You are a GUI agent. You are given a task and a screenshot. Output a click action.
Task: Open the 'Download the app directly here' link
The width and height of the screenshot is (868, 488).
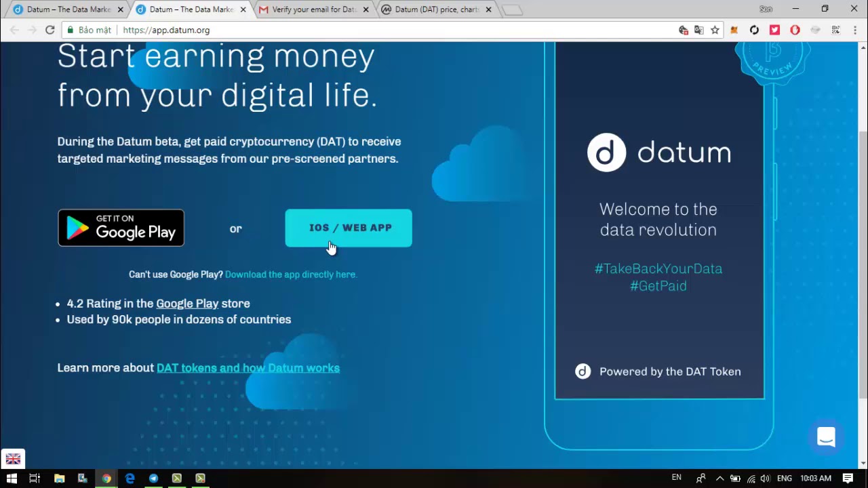click(291, 274)
